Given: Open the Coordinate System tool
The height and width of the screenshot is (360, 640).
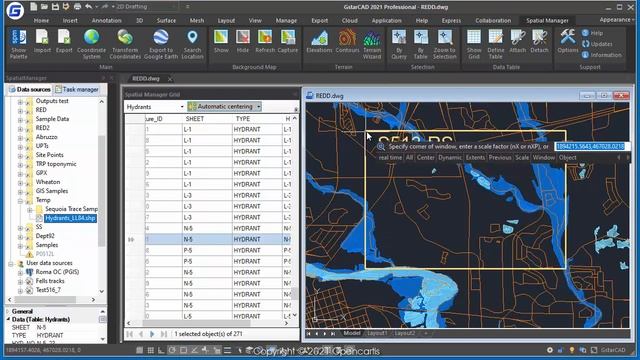Looking at the screenshot, I should point(91,44).
